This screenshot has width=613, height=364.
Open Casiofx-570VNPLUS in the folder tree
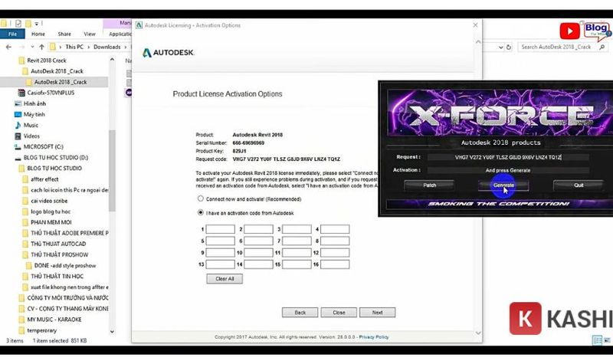(53, 93)
